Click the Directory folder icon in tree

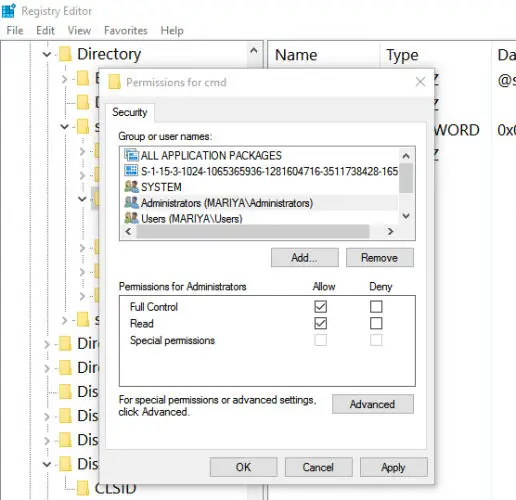pos(65,54)
